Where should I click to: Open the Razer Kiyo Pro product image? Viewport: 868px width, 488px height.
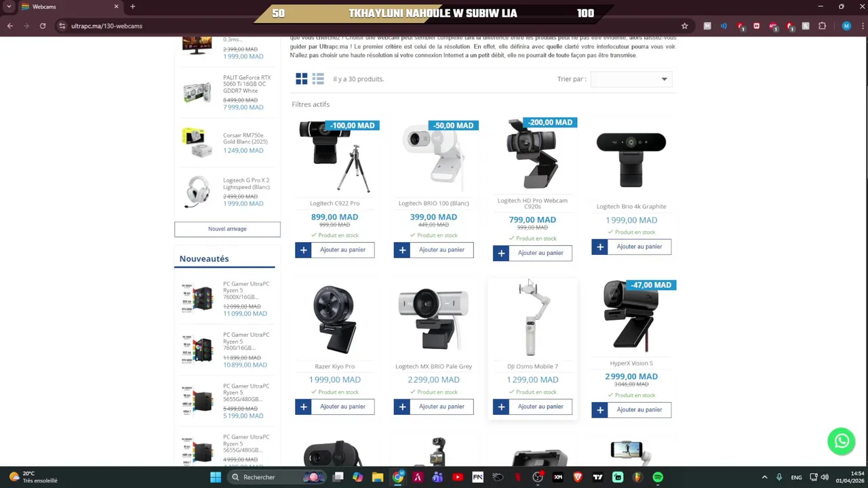[335, 319]
